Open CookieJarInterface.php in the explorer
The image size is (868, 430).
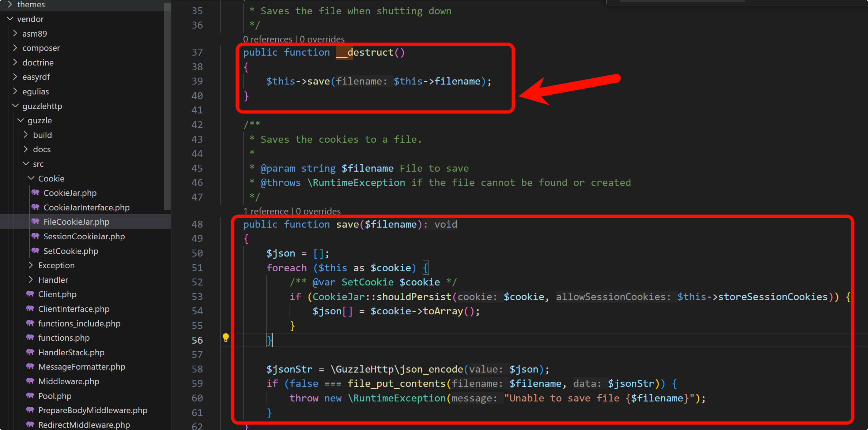tap(86, 207)
